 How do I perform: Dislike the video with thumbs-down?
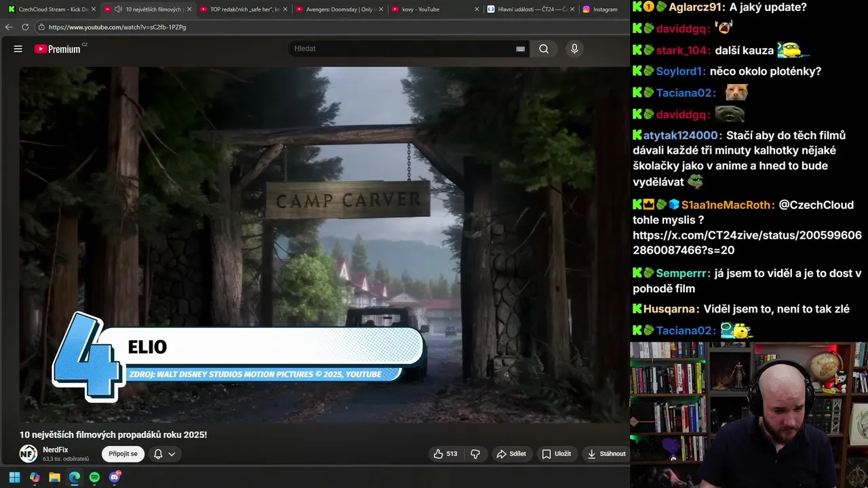[x=475, y=454]
